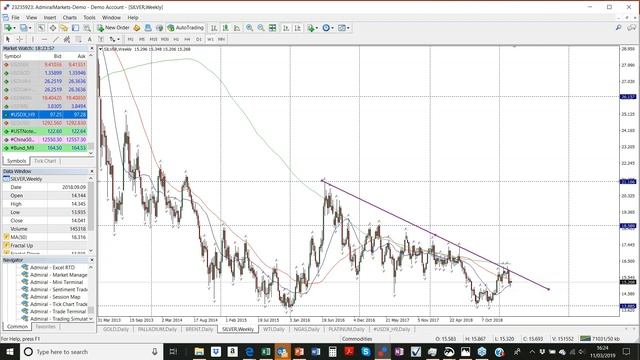The image size is (640, 360).
Task: Close the Navigator panel
Action: [91, 260]
